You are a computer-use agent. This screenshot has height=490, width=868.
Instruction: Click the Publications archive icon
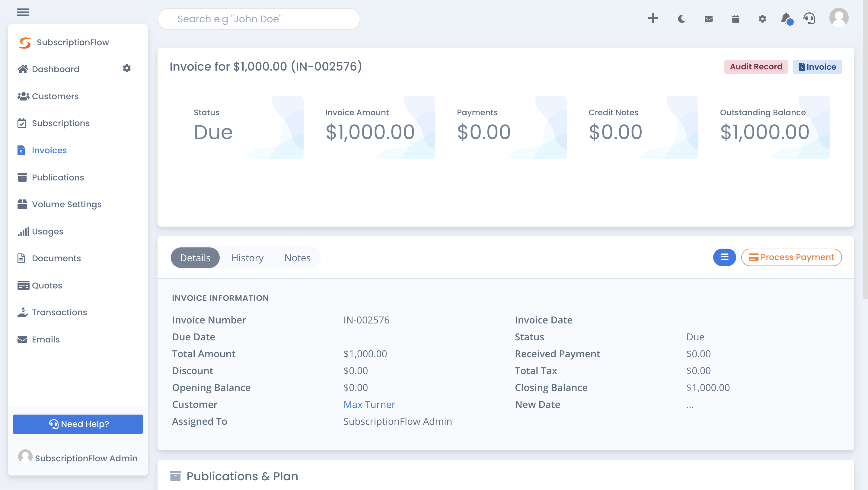pos(22,177)
